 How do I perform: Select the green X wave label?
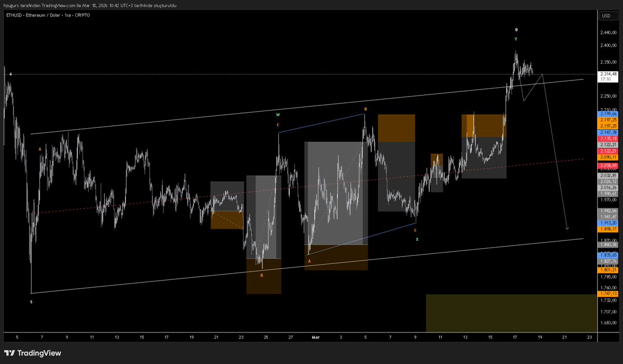coord(417,239)
